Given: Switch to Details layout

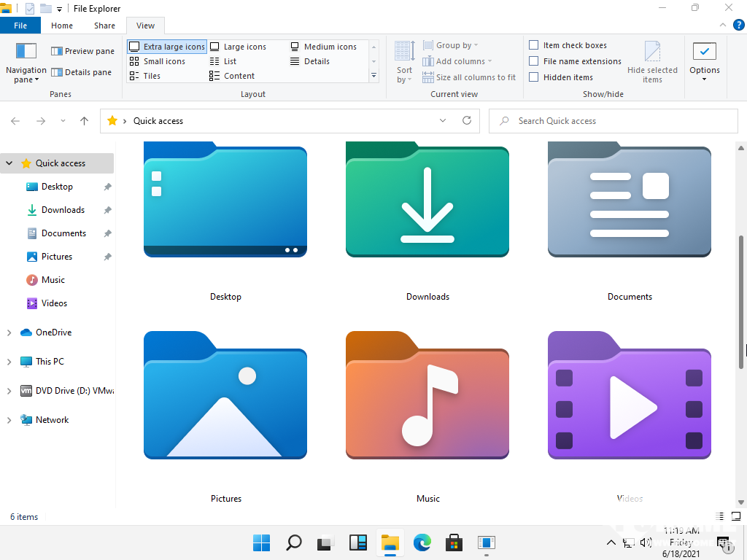Looking at the screenshot, I should (310, 61).
